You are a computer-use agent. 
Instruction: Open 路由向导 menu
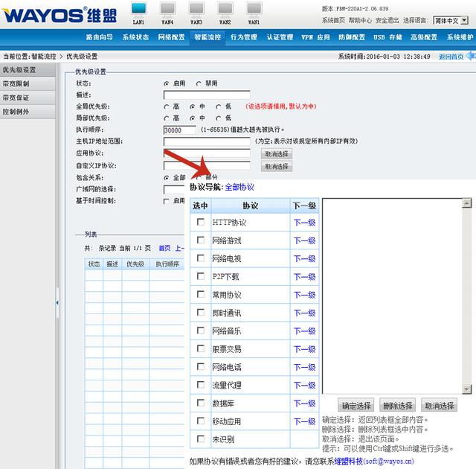pyautogui.click(x=99, y=37)
